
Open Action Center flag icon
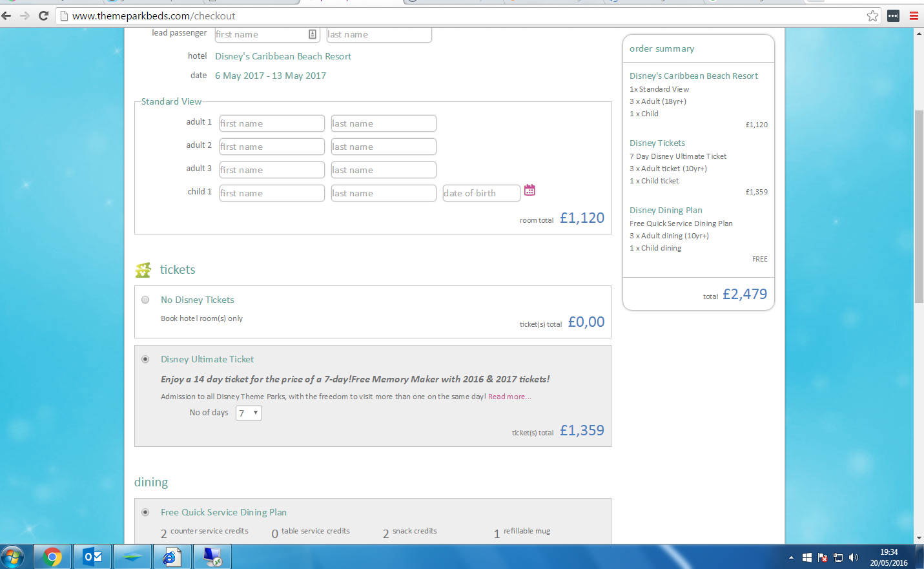pos(823,557)
